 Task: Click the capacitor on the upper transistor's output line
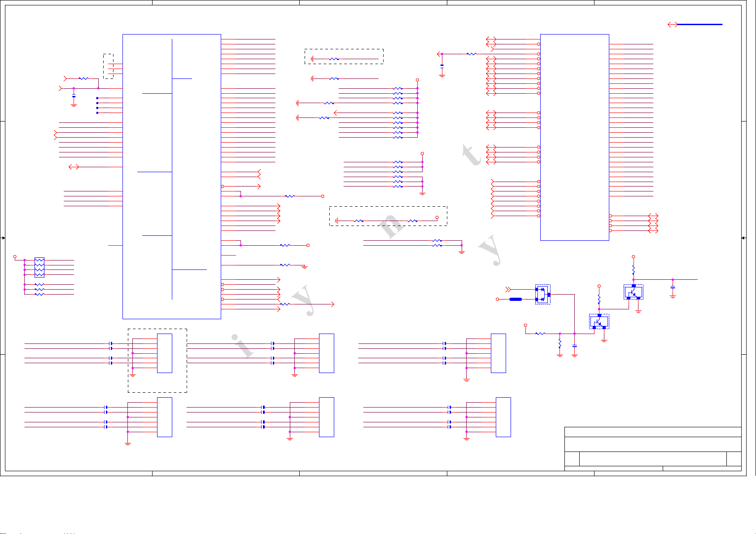[673, 287]
